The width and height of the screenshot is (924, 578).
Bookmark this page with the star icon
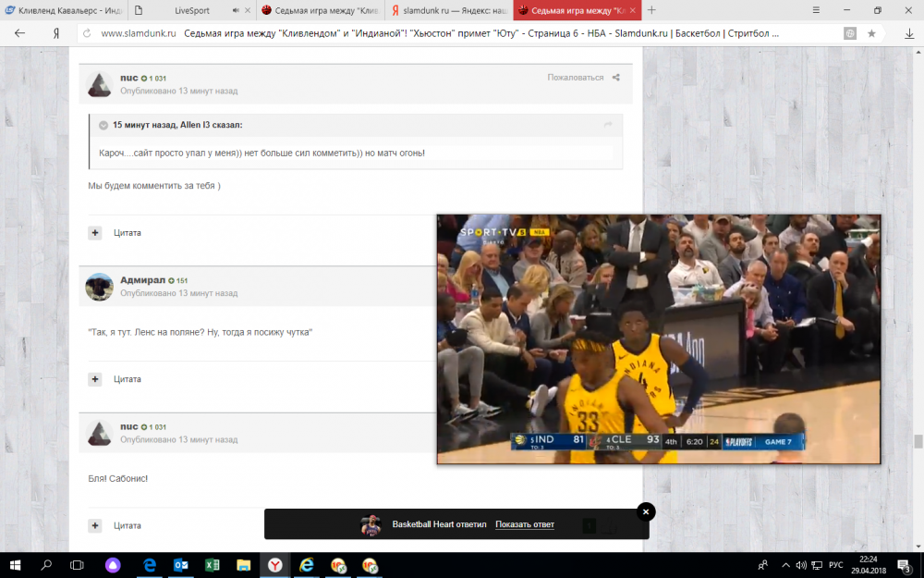pyautogui.click(x=871, y=33)
